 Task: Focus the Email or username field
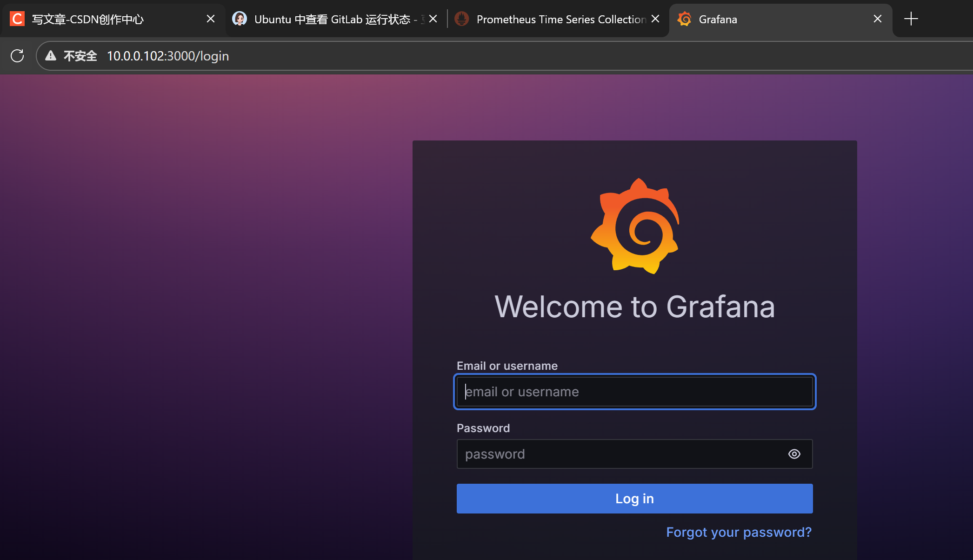[x=634, y=392]
